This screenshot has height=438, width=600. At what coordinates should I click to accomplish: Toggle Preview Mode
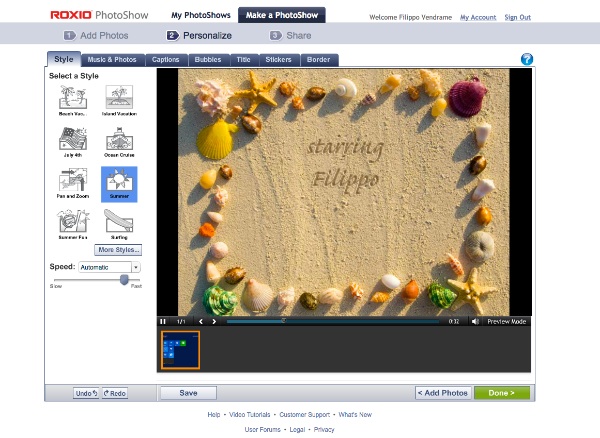(506, 321)
